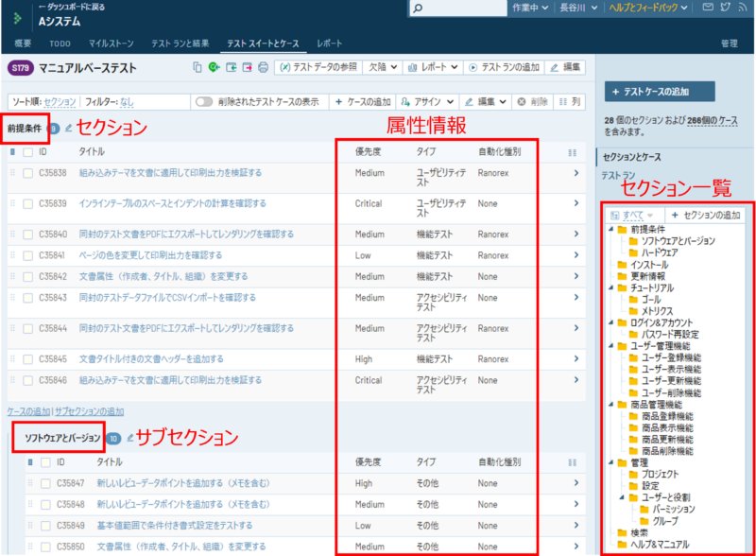The width and height of the screenshot is (756, 556).
Task: Open the RSS feed icon in top bar
Action: [x=743, y=8]
